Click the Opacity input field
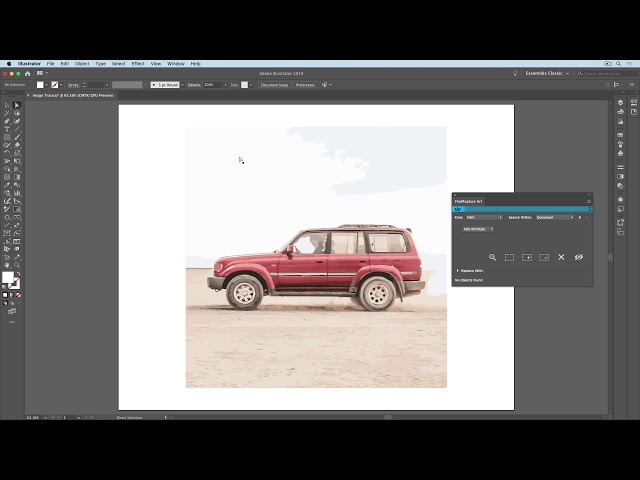This screenshot has height=480, width=640. [x=213, y=85]
